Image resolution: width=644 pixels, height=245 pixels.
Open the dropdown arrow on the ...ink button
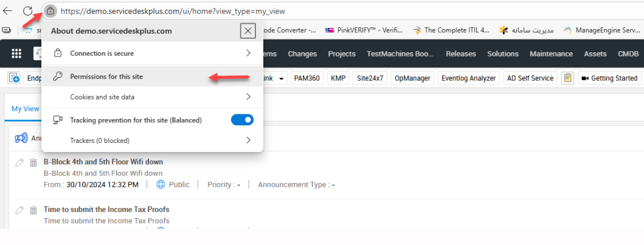tap(282, 78)
